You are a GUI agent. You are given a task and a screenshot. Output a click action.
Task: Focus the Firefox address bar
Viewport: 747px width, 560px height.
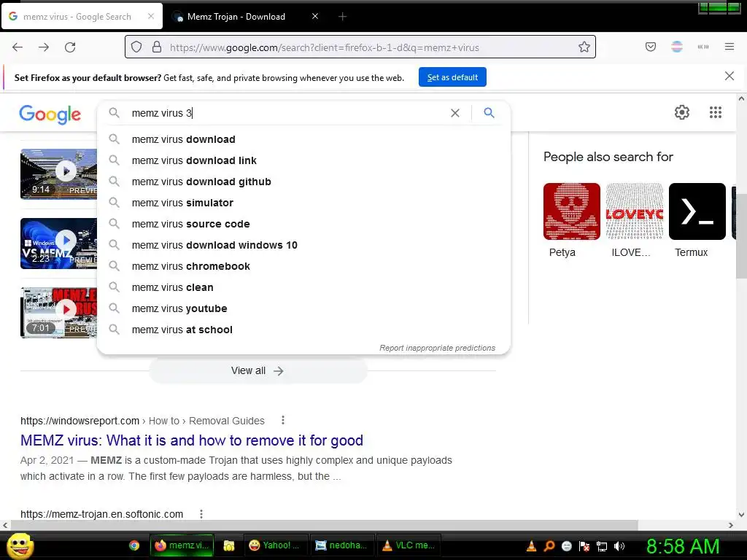click(360, 47)
